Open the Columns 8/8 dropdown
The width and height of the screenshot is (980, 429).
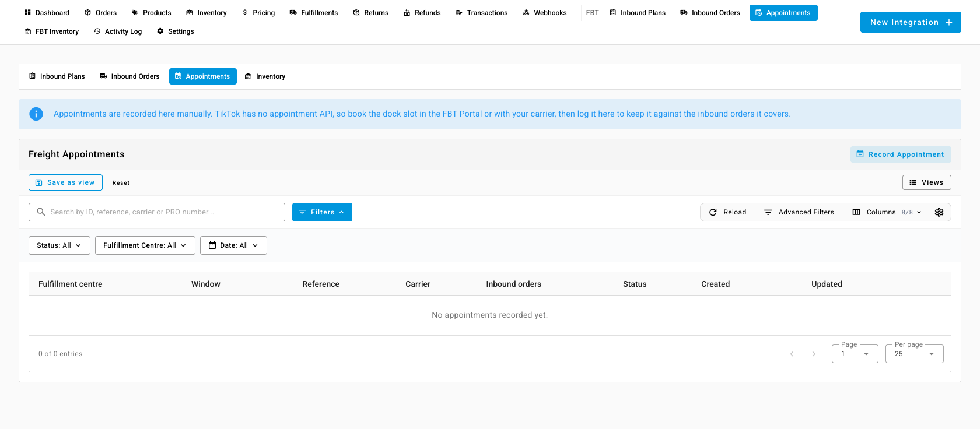(x=887, y=212)
